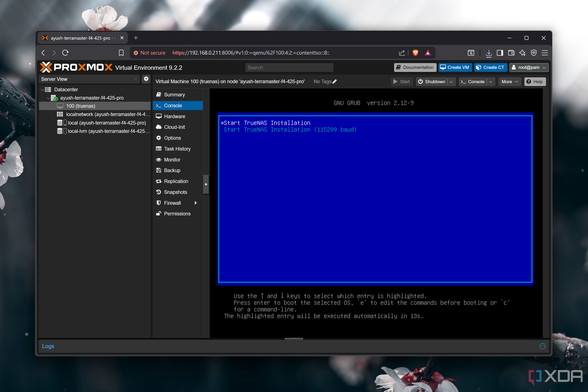Select the 115200 baud GRUB entry

point(290,129)
